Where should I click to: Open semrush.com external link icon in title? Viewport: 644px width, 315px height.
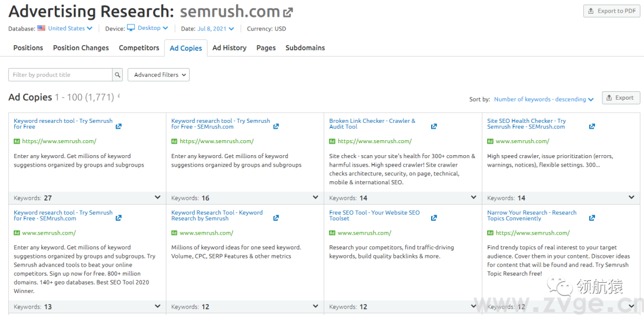pos(288,12)
